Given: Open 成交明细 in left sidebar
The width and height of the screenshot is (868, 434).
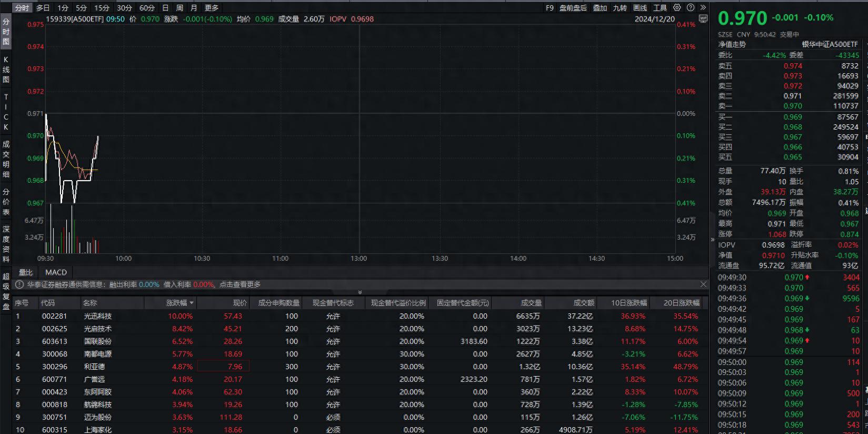Looking at the screenshot, I should click(x=6, y=159).
